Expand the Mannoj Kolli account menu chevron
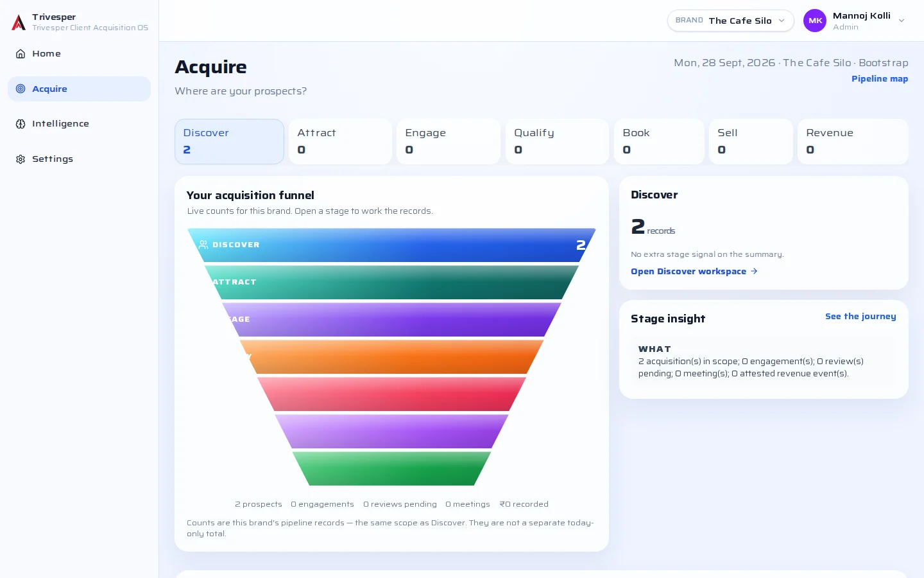The height and width of the screenshot is (578, 924). point(902,21)
